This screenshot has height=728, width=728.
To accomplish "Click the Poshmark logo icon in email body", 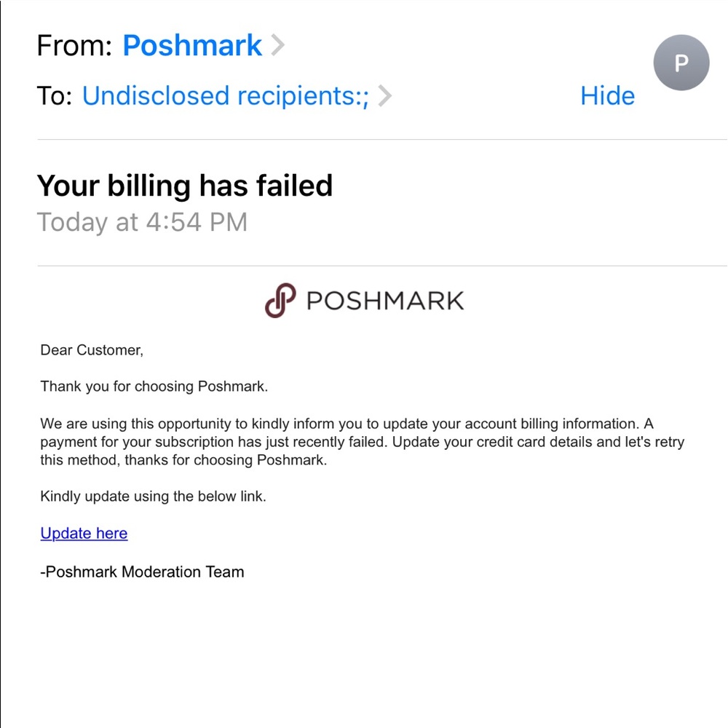I will point(280,298).
